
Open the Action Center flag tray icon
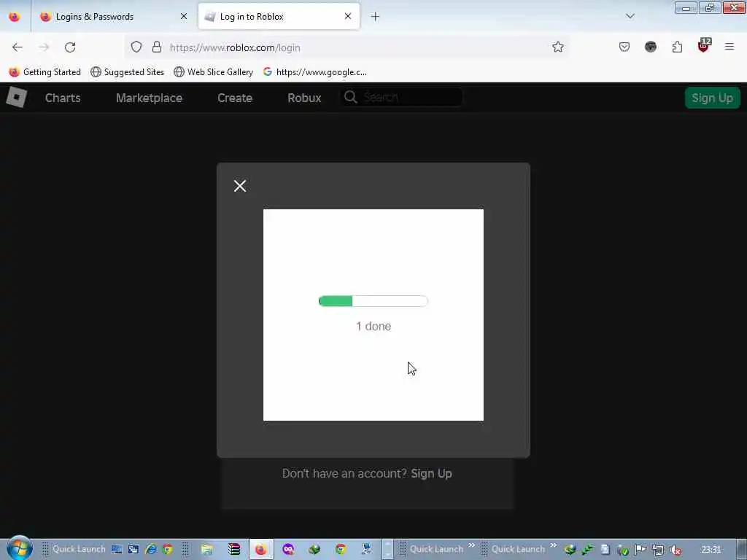(640, 550)
